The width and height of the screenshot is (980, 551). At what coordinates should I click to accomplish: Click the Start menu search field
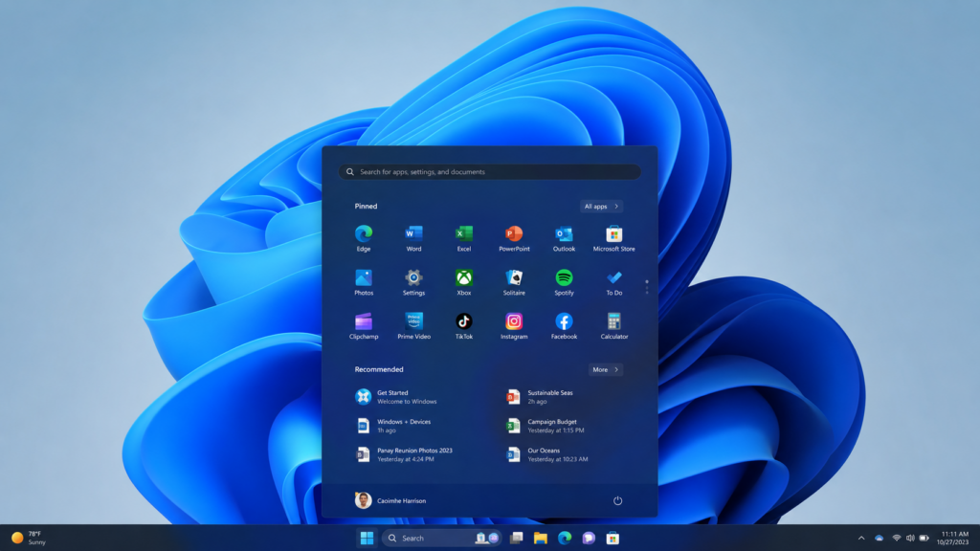(489, 172)
